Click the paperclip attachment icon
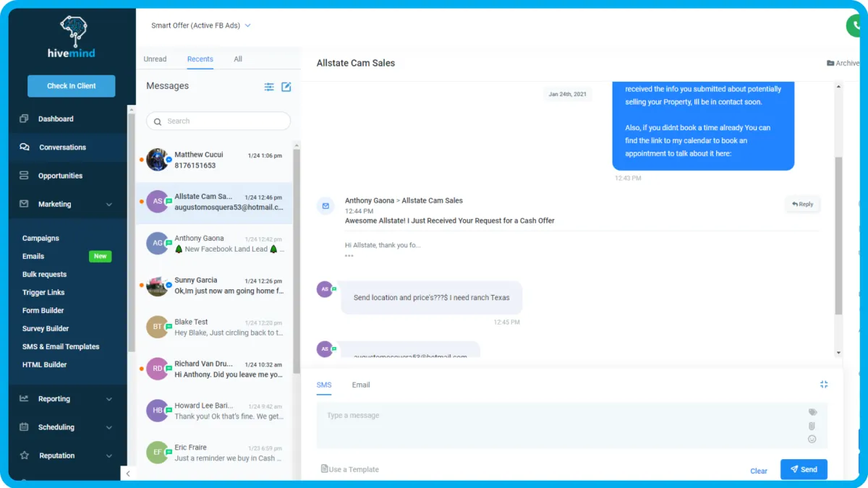868x488 pixels. pos(812,426)
